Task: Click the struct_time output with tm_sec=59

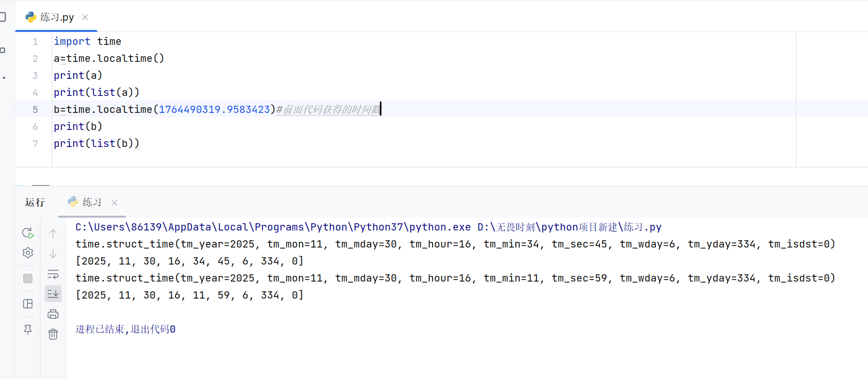Action: click(455, 278)
